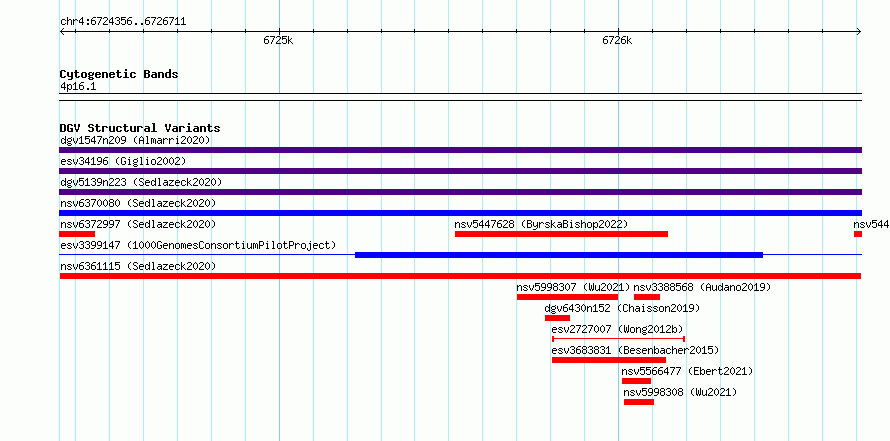The image size is (890, 441).
Task: Click the esv3683831 (Besenbacher2015) label
Action: click(635, 350)
